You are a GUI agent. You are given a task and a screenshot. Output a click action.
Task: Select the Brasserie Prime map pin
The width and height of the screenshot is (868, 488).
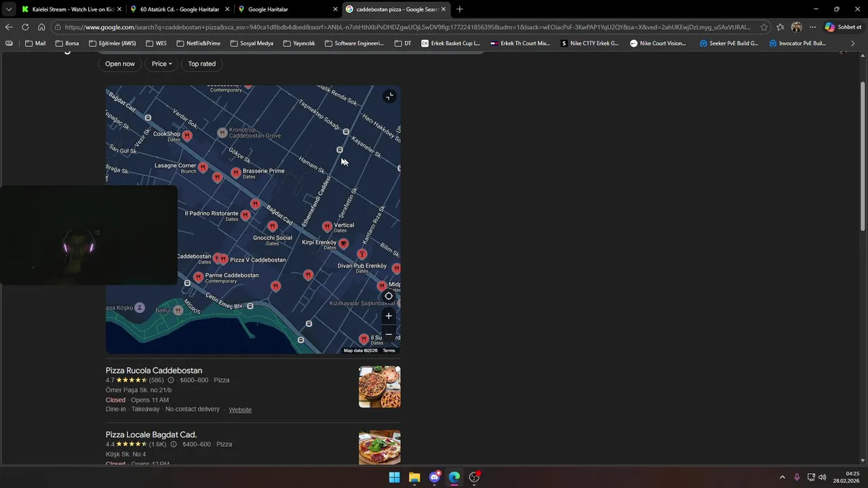click(x=235, y=173)
